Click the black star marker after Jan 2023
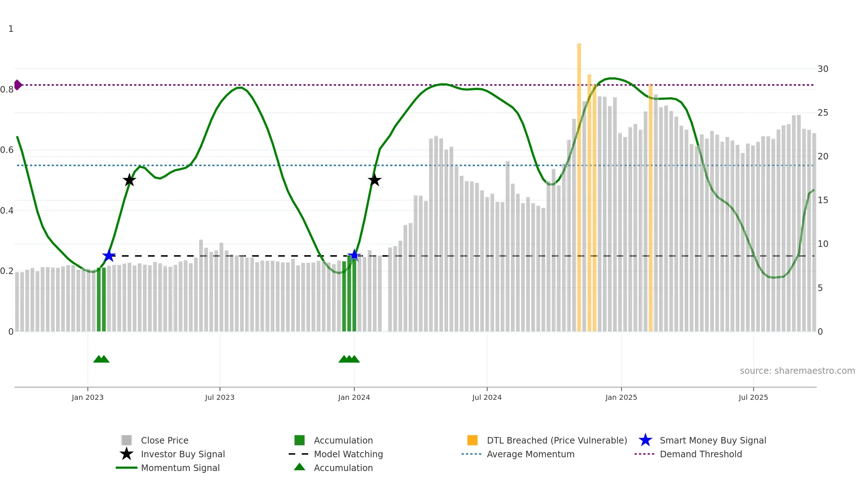Image resolution: width=868 pixels, height=488 pixels. (129, 180)
